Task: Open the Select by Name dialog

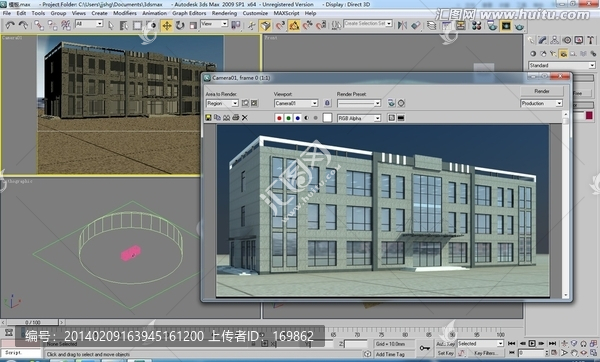Action: (x=124, y=26)
